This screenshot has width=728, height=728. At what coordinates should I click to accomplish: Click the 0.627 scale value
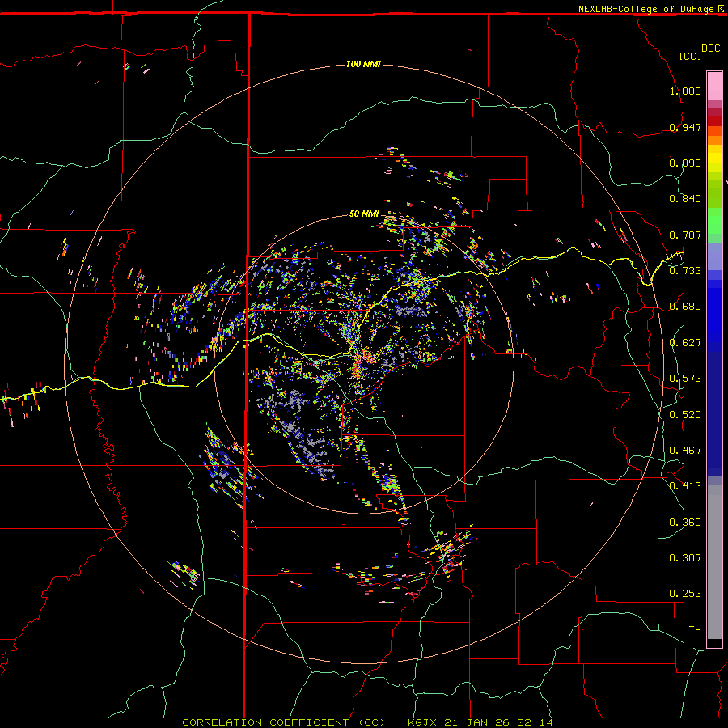pyautogui.click(x=685, y=343)
